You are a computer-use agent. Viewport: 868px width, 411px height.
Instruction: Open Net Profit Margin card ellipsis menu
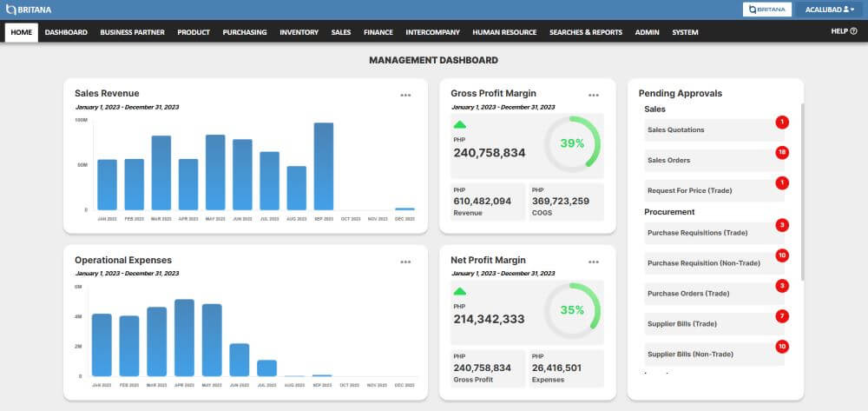click(x=594, y=262)
